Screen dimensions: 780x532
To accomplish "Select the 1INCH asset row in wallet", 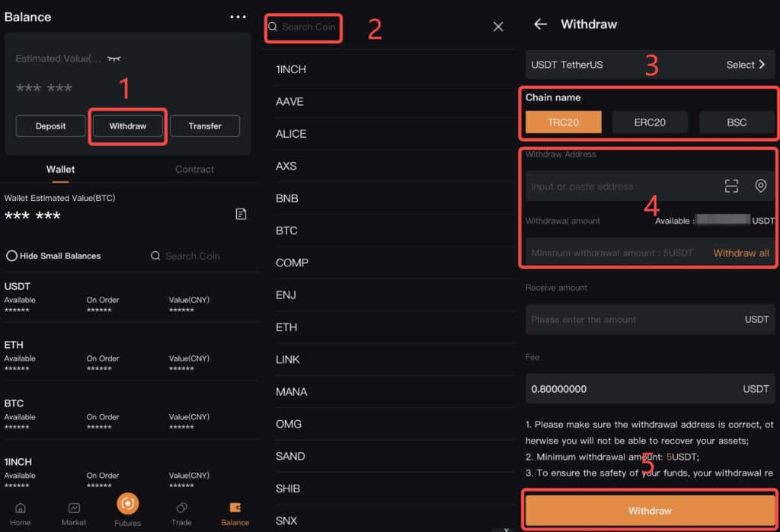I will (x=129, y=473).
